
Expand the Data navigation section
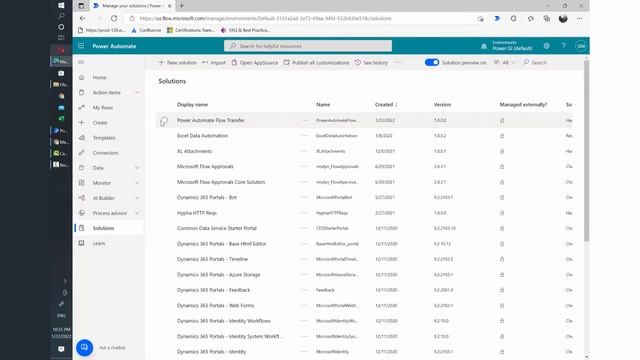(137, 168)
